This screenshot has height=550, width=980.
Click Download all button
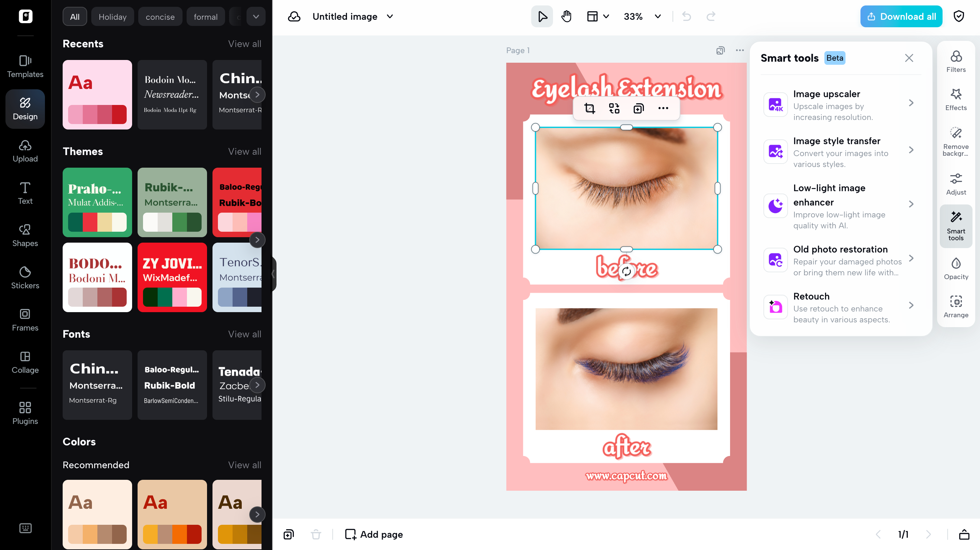tap(901, 16)
